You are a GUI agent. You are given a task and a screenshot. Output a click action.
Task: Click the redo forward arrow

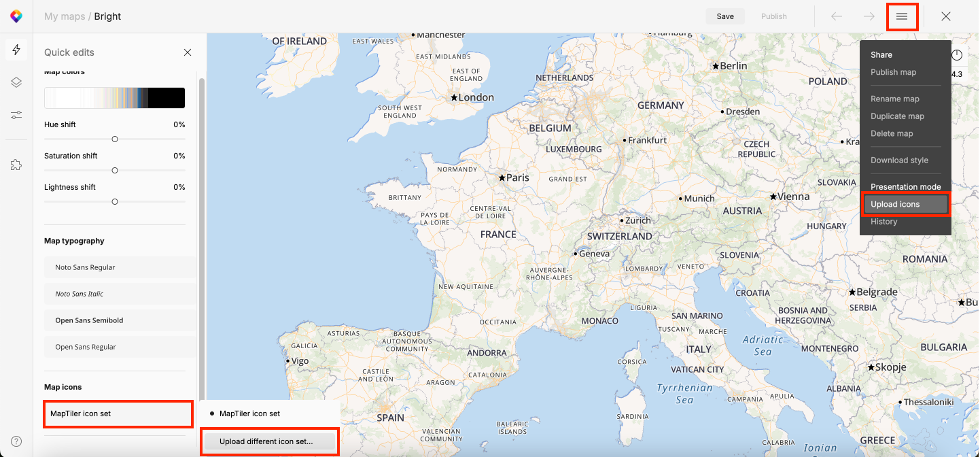[x=869, y=16]
